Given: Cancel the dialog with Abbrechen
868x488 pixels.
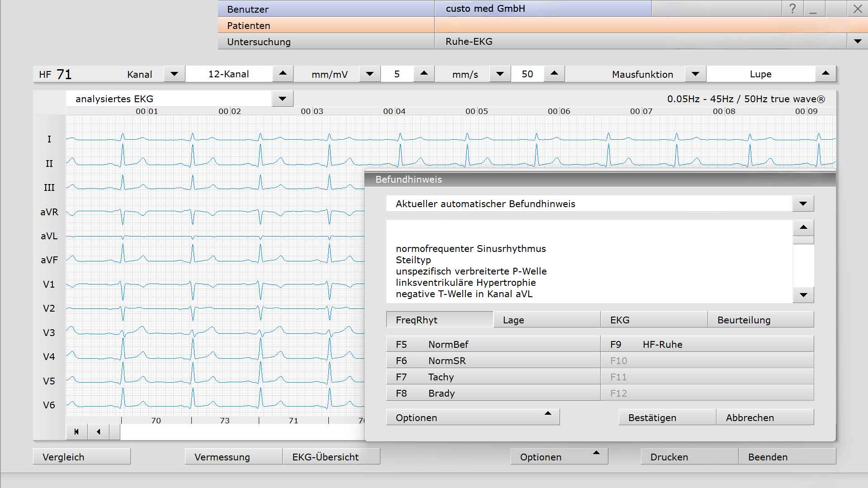Looking at the screenshot, I should coord(765,417).
